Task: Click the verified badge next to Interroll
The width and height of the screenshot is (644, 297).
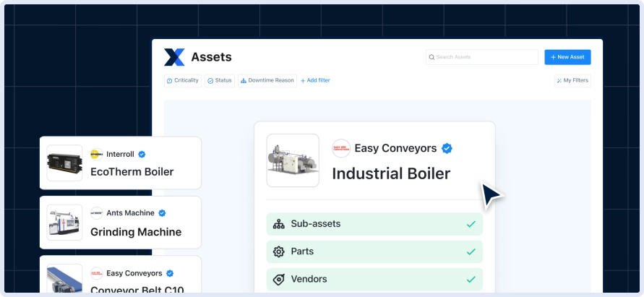Action: point(142,155)
